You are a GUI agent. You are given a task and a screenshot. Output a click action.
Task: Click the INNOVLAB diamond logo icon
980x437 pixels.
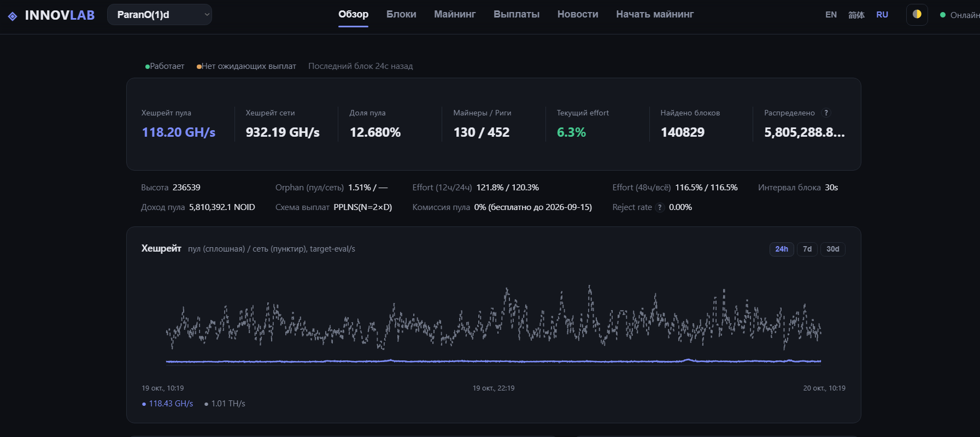click(x=13, y=16)
